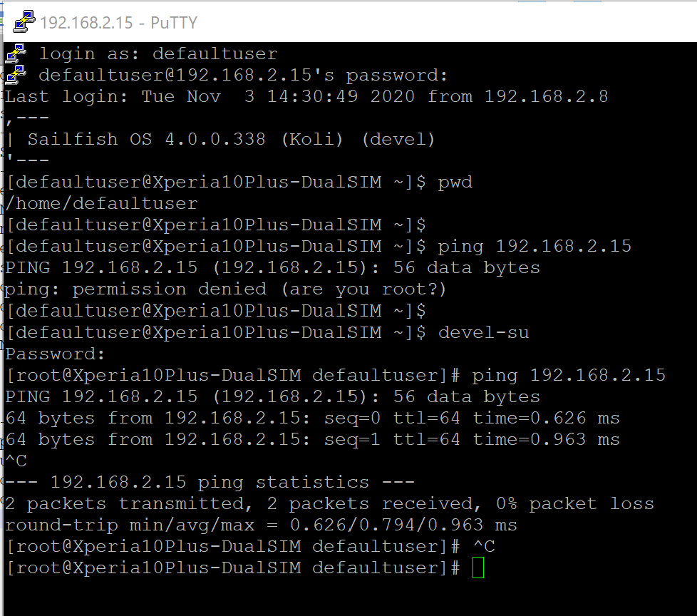
Task: Click the 'round-trip min/avg/max' result line
Action: (261, 525)
